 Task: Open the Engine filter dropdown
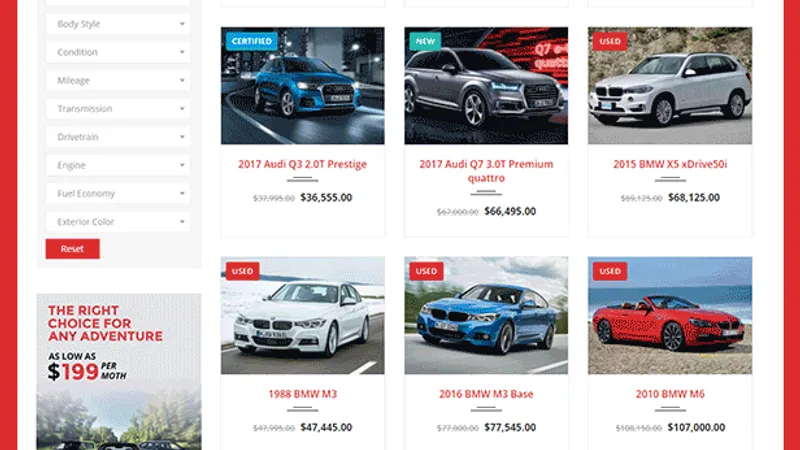point(118,165)
